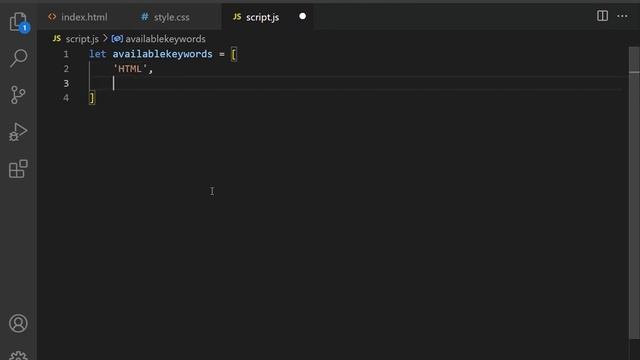This screenshot has height=360, width=640.
Task: Open the Extensions view icon
Action: [x=18, y=169]
